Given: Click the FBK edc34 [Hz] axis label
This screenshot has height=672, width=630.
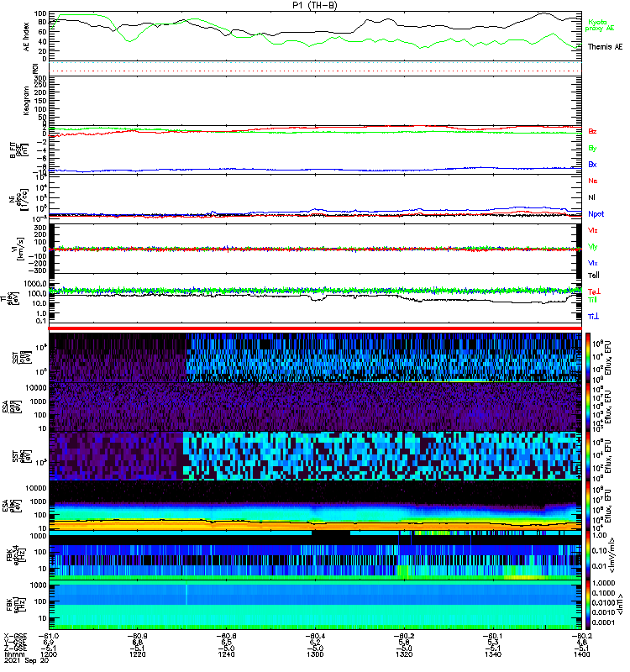Looking at the screenshot, I should (x=16, y=555).
